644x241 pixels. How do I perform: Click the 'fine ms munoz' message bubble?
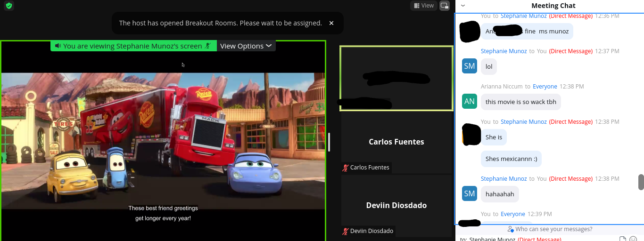coord(527,32)
